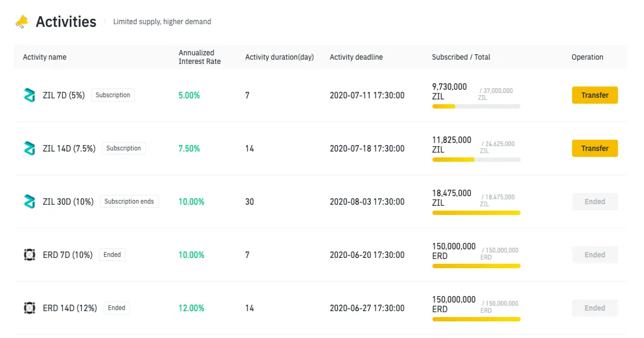644x338 pixels.
Task: Click ZIL 30D subscription progress bar
Action: pyautogui.click(x=476, y=213)
